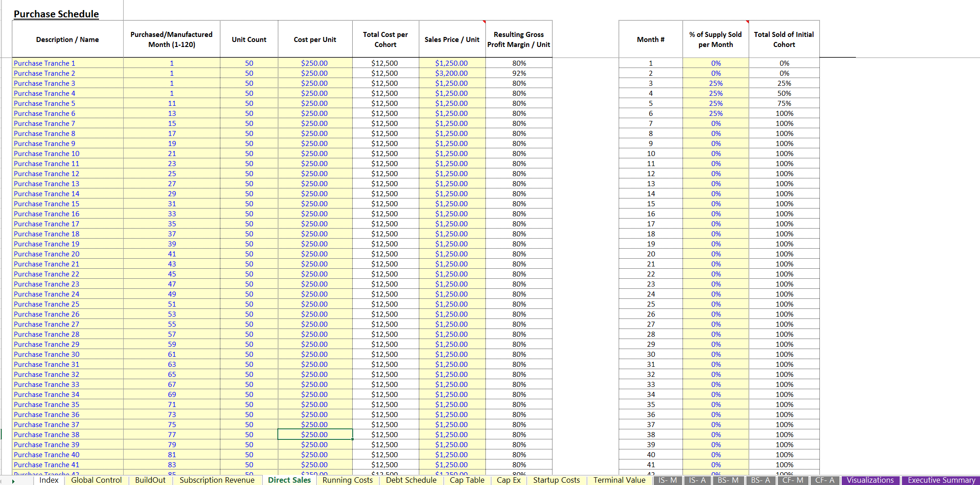
Task: Click Purchase Tranche 30 unit count cell
Action: click(249, 354)
